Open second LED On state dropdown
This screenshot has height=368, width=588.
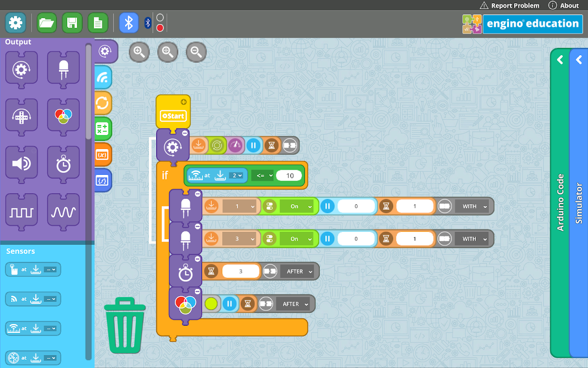pos(297,239)
